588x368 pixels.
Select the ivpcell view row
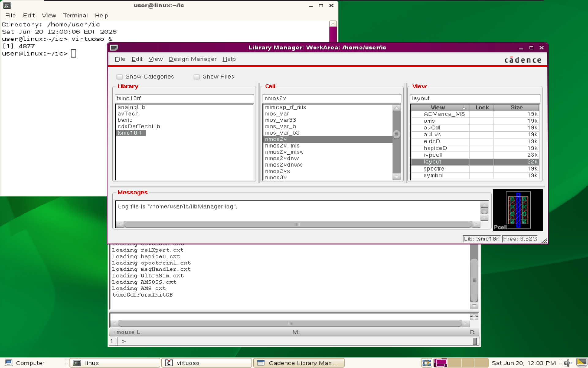pos(475,155)
